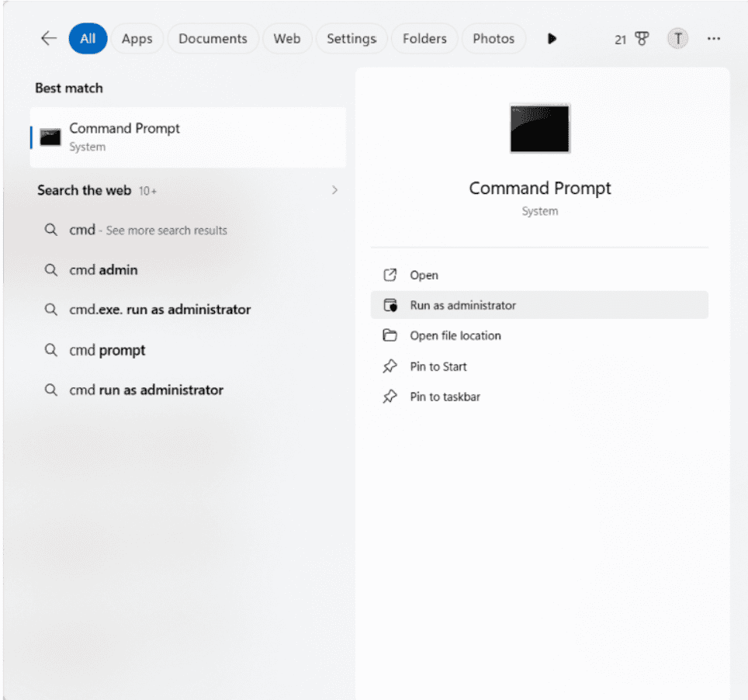Switch to the Apps filter tab
The image size is (748, 700).
pos(137,39)
